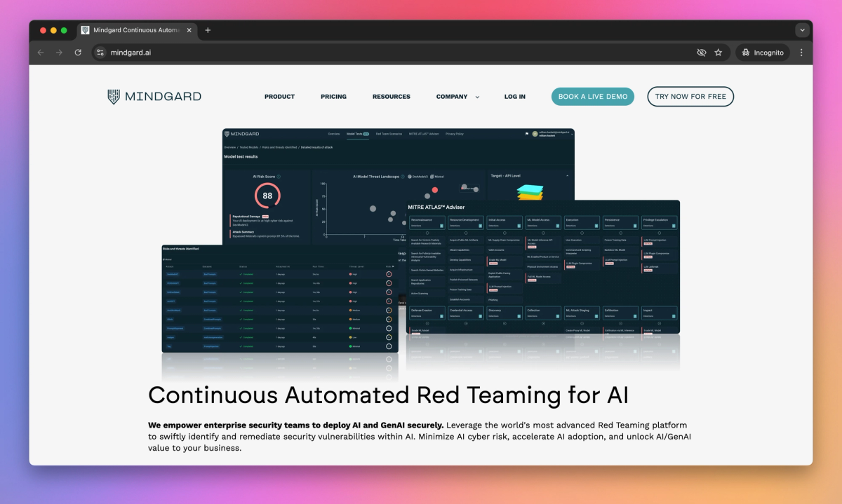Open the tab search dropdown at the window's top right
The image size is (842, 504).
pos(802,30)
